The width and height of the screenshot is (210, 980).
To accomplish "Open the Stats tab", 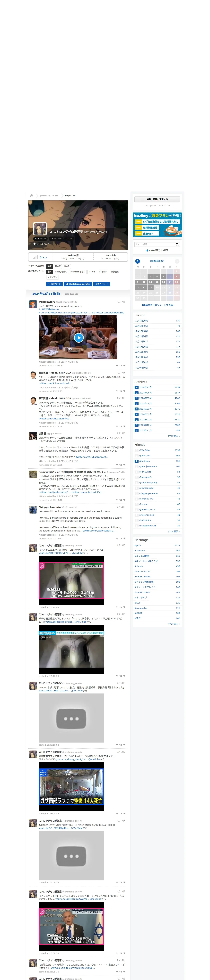I will (x=40, y=257).
